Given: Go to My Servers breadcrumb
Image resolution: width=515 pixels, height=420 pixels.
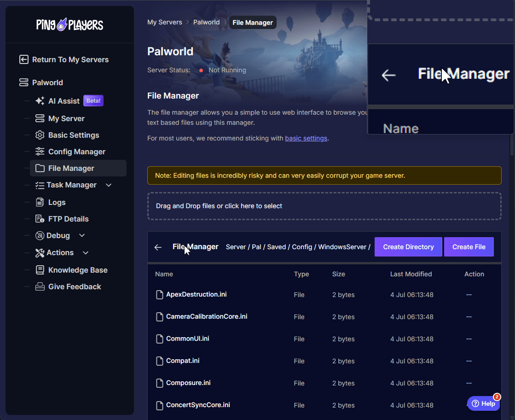Looking at the screenshot, I should click(165, 23).
